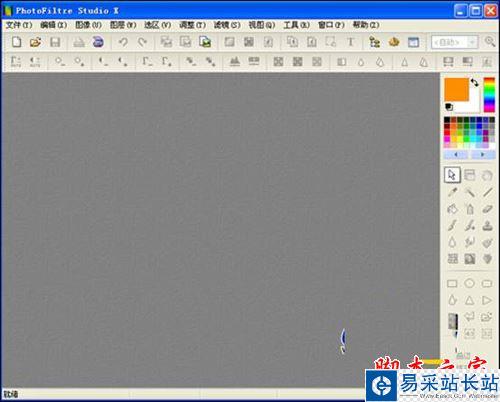
Task: Open the 滤镜 (Filter) menu
Action: point(227,25)
